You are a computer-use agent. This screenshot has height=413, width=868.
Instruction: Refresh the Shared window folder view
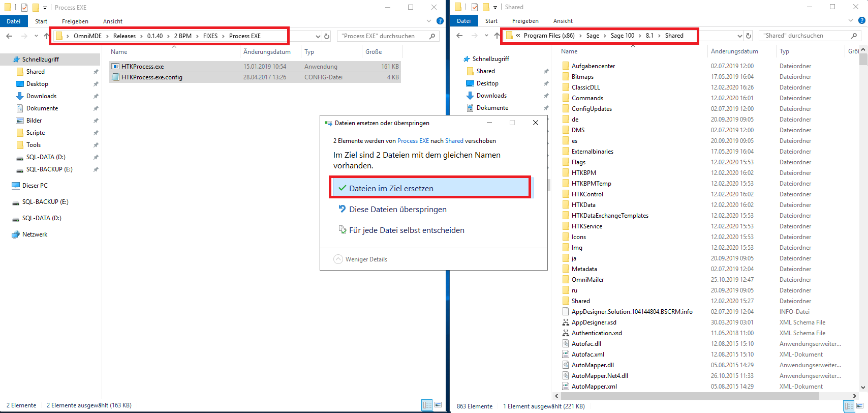[748, 36]
